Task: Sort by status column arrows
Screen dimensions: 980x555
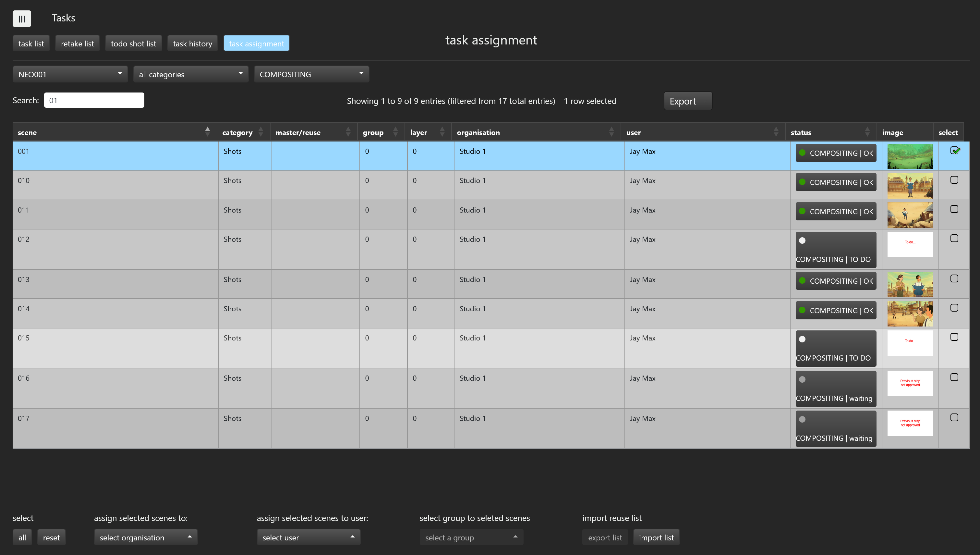Action: (867, 132)
